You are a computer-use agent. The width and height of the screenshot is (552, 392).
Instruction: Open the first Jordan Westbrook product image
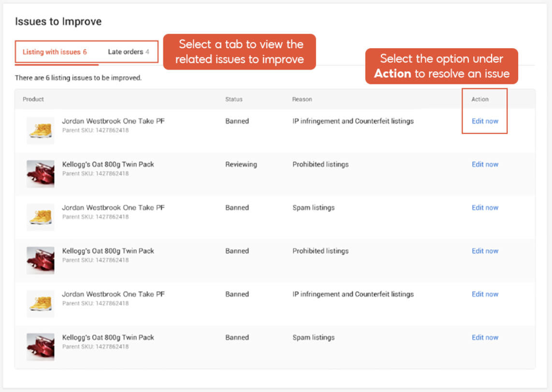pyautogui.click(x=40, y=130)
